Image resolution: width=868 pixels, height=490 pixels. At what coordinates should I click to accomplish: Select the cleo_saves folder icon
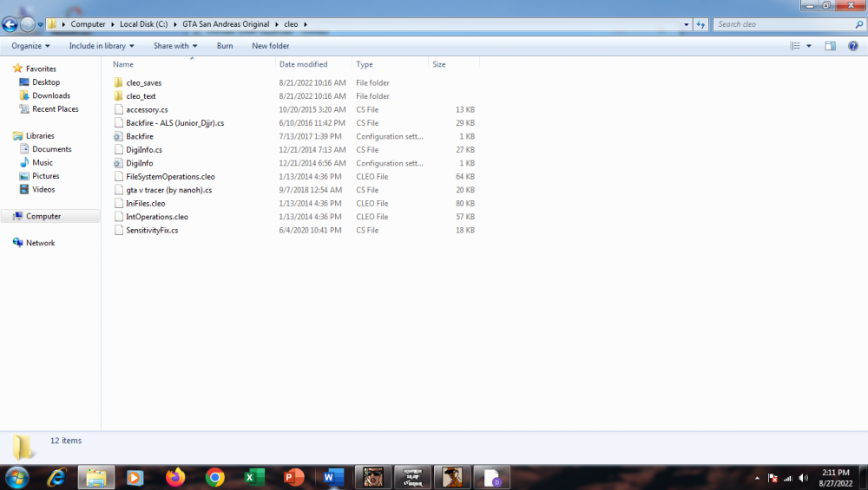click(x=118, y=82)
